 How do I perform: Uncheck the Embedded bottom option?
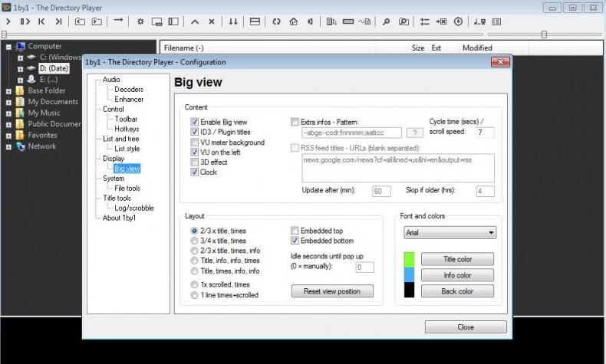[x=295, y=241]
